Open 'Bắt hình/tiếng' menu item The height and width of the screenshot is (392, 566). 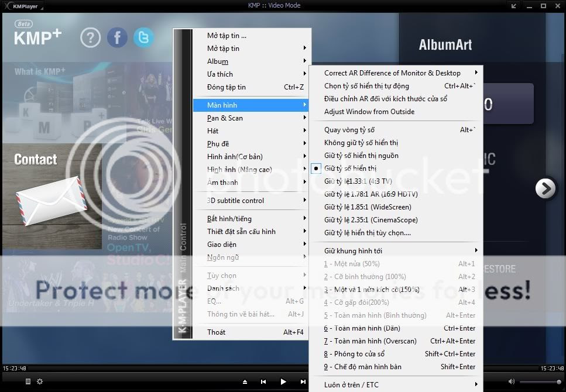[251, 219]
